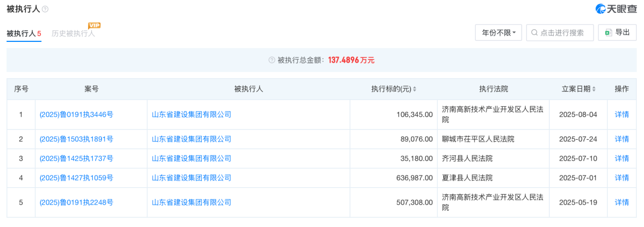The image size is (644, 227).
Task: Click the 案号 column header
Action: pyautogui.click(x=91, y=89)
